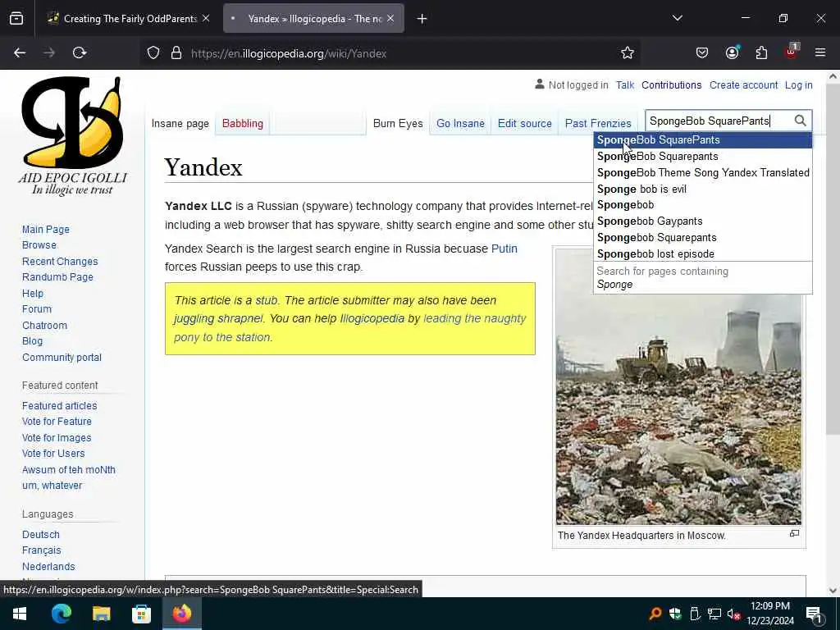The width and height of the screenshot is (840, 630).
Task: Select the Burn Eyes tab
Action: [398, 123]
